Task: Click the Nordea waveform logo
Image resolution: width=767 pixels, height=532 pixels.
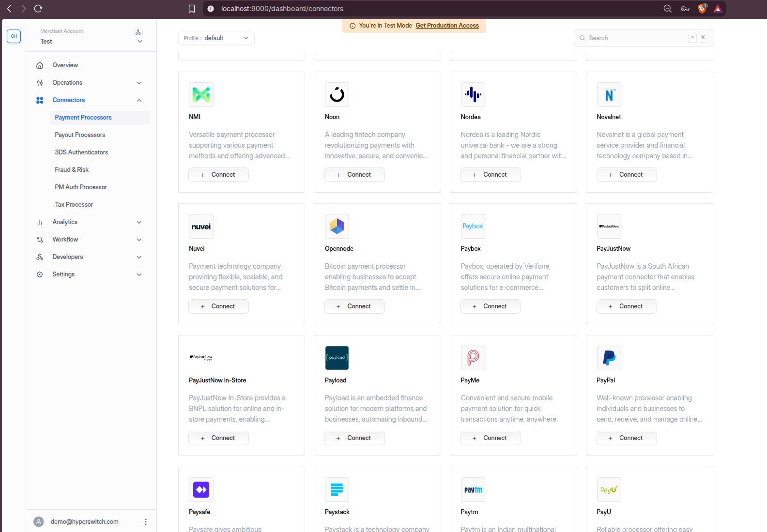Action: [x=473, y=95]
